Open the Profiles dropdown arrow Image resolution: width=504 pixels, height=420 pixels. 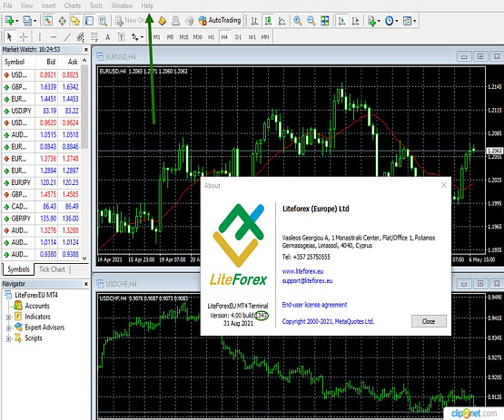click(x=35, y=21)
